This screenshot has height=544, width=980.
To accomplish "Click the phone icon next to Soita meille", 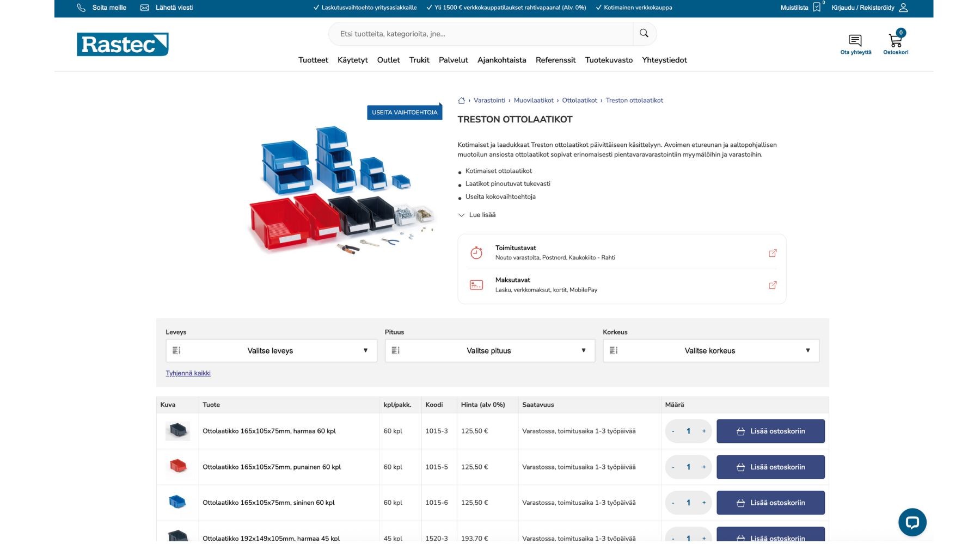I will pyautogui.click(x=81, y=8).
